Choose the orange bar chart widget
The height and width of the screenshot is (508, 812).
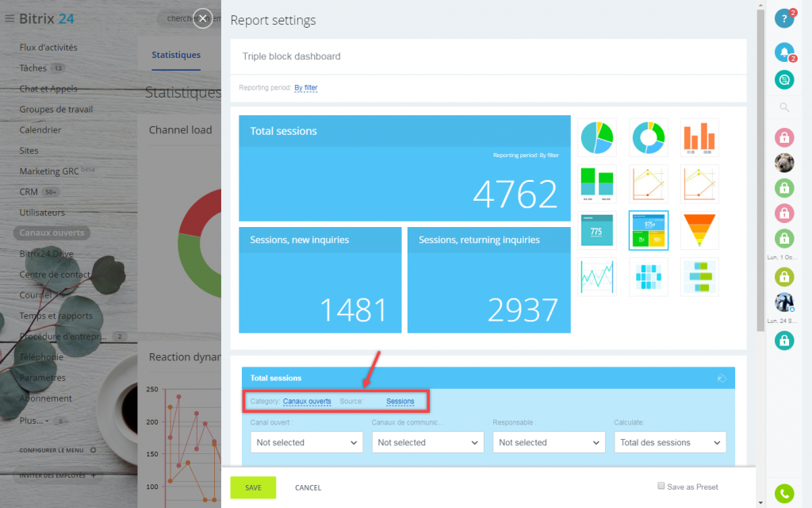click(699, 138)
